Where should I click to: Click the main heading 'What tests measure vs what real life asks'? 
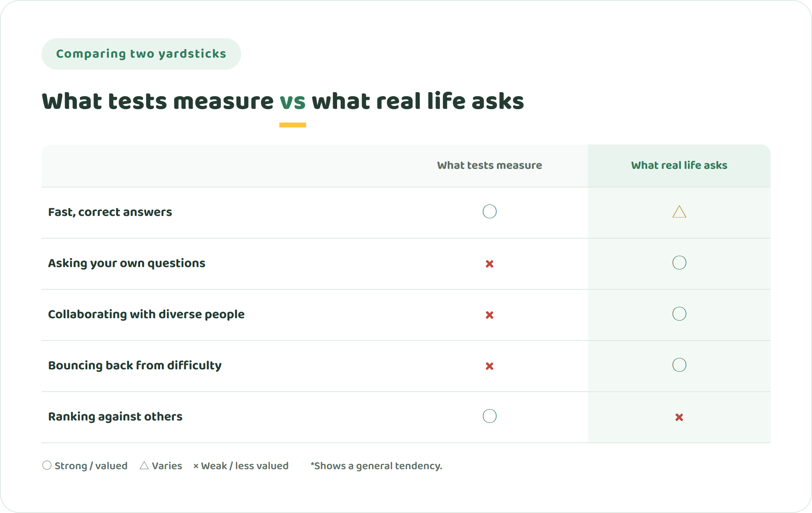click(x=283, y=101)
